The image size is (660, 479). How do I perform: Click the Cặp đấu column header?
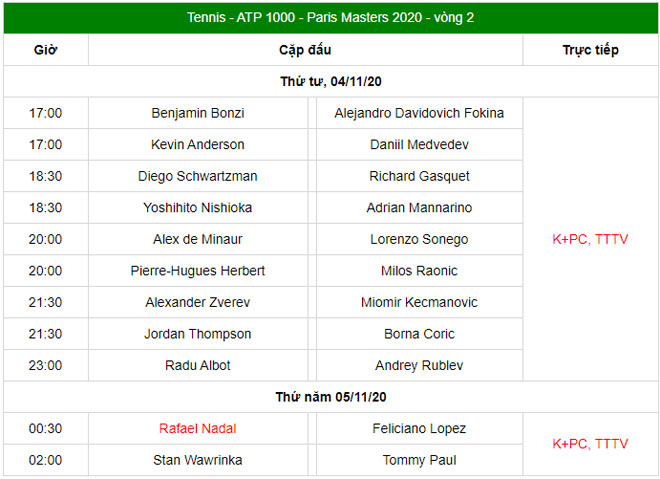(305, 50)
